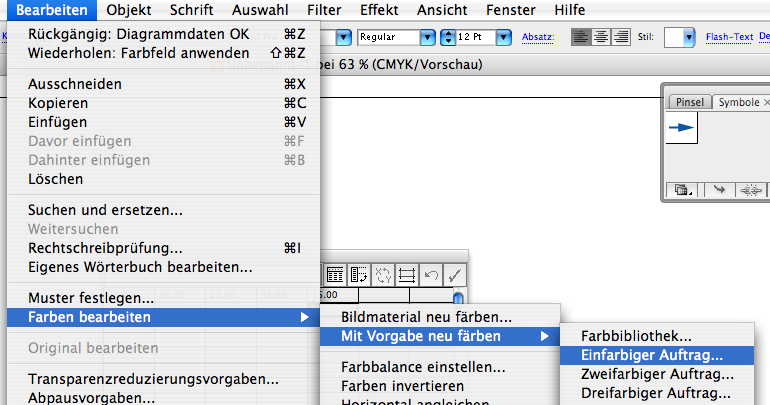Align text left
The height and width of the screenshot is (405, 770).
580,37
